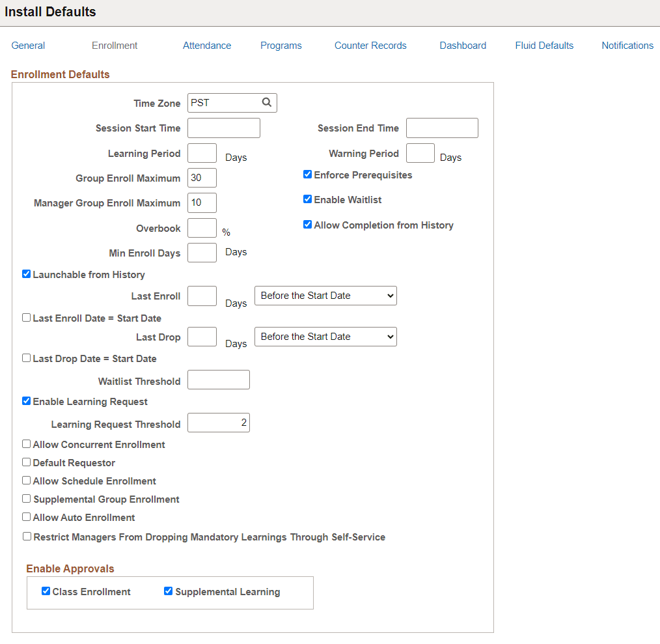Go to the Fluid Defaults tab
Screen dimensions: 660x644
(x=544, y=45)
